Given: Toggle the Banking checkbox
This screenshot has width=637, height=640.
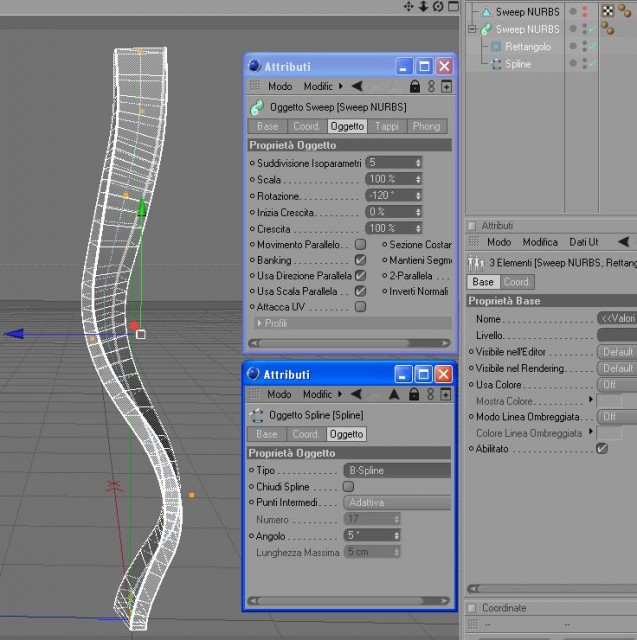Looking at the screenshot, I should pyautogui.click(x=360, y=260).
